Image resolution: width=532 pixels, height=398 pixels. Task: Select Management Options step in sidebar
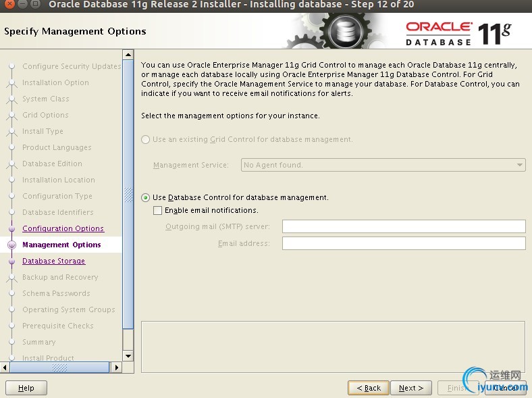pyautogui.click(x=61, y=245)
